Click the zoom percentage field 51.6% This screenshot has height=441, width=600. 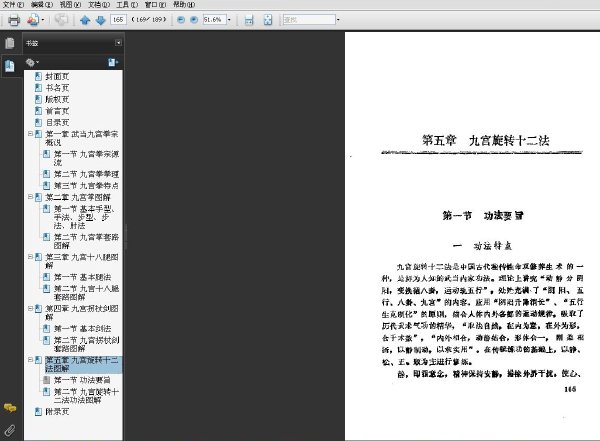click(214, 20)
